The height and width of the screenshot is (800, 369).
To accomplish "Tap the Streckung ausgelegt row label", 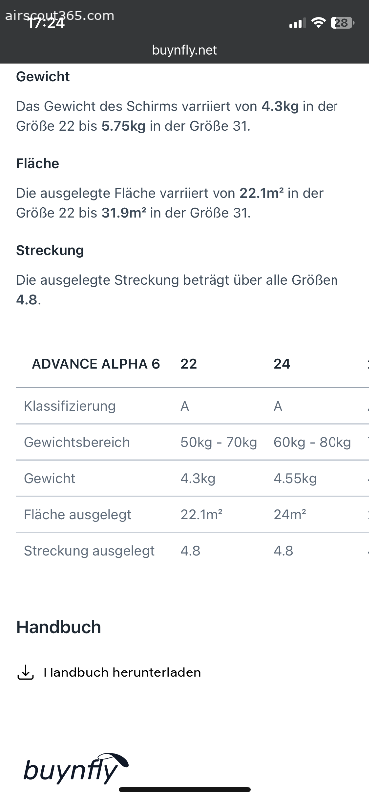I will [89, 551].
